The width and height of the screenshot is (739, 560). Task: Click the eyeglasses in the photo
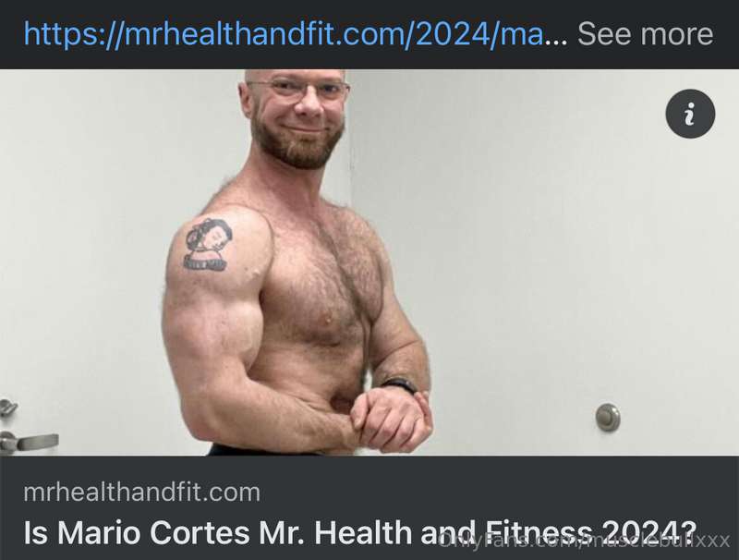click(x=298, y=90)
